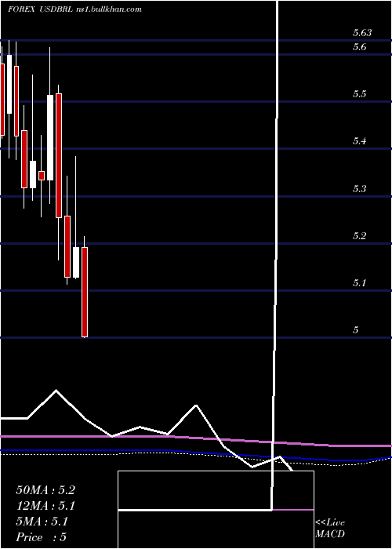Click the '<<Live MACD' label
This screenshot has width=392, height=549.
click(330, 529)
